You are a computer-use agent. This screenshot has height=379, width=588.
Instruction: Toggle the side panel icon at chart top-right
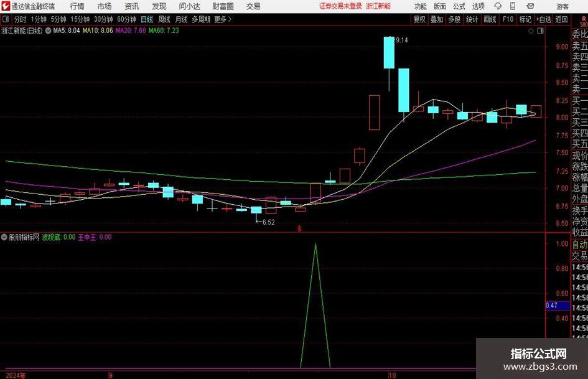pyautogui.click(x=540, y=31)
